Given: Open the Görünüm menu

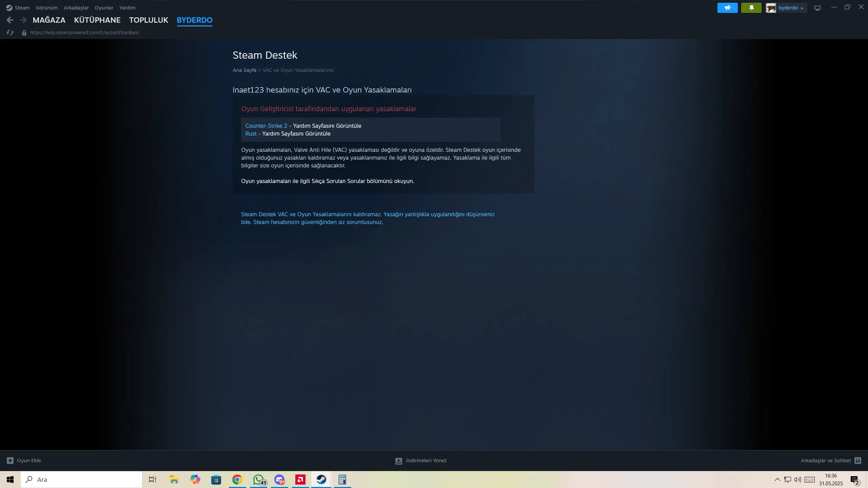Looking at the screenshot, I should click(x=46, y=7).
